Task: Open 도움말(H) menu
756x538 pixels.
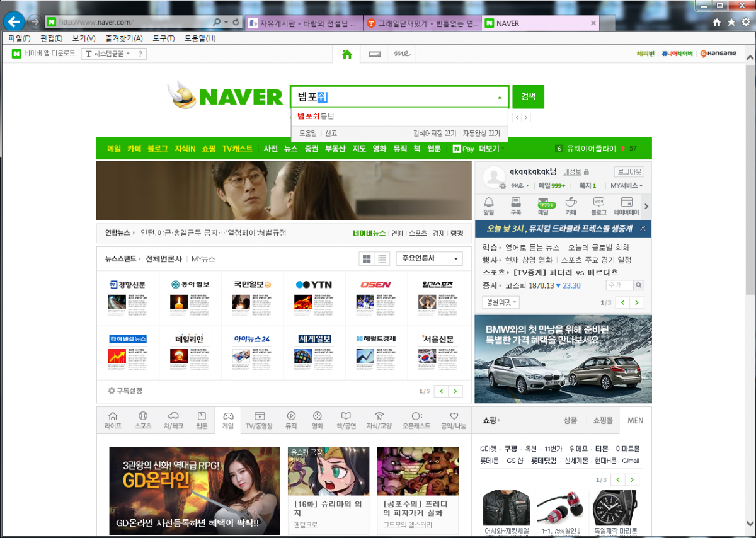Action: click(x=200, y=38)
